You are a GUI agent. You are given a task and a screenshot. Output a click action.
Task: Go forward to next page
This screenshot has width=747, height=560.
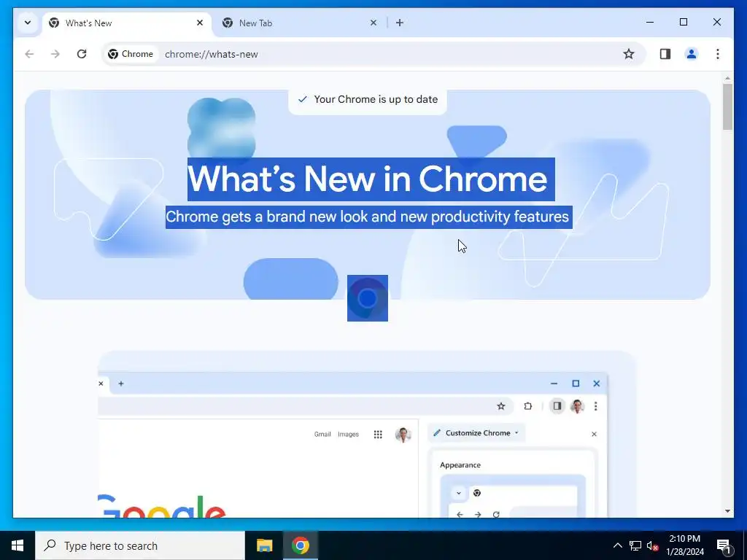pos(55,54)
